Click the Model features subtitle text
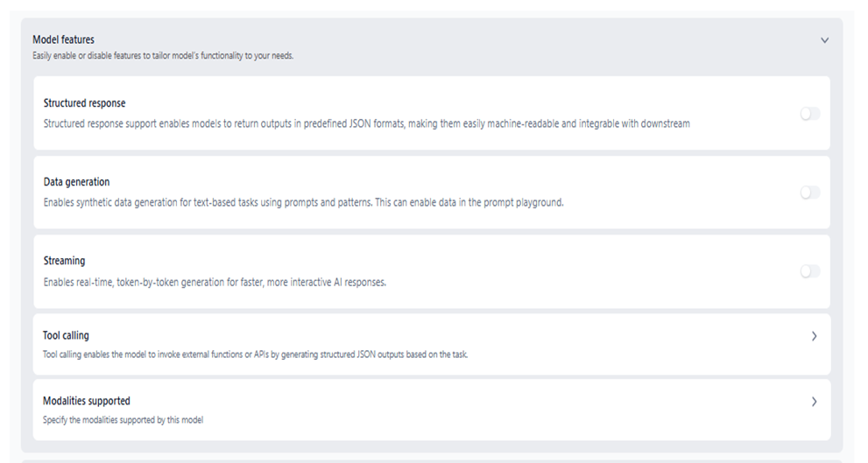 click(x=163, y=56)
